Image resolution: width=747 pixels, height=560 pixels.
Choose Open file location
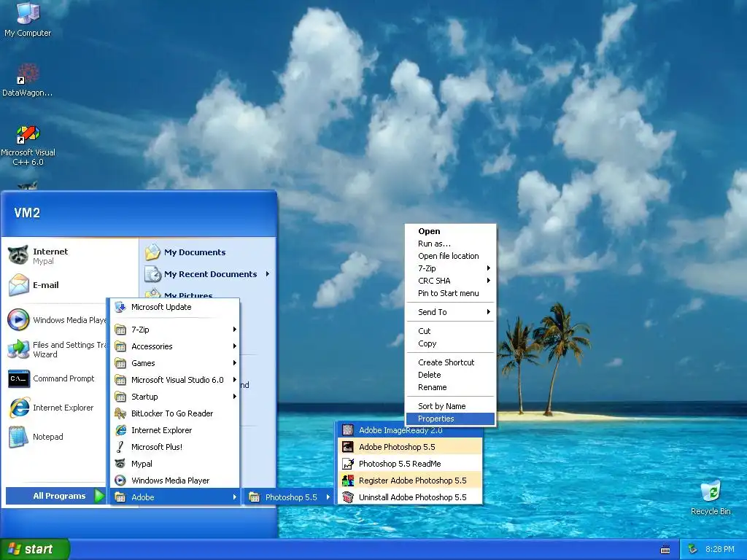coord(450,256)
